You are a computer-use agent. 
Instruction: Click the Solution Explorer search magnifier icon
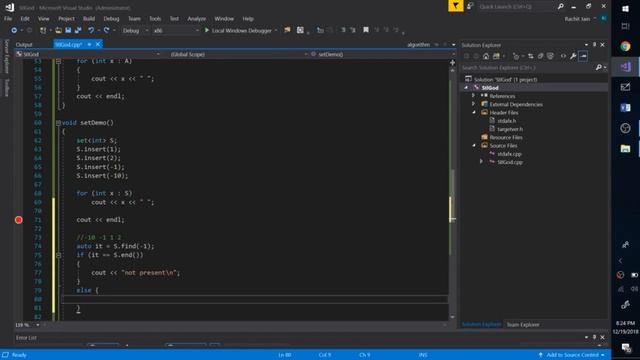point(598,67)
